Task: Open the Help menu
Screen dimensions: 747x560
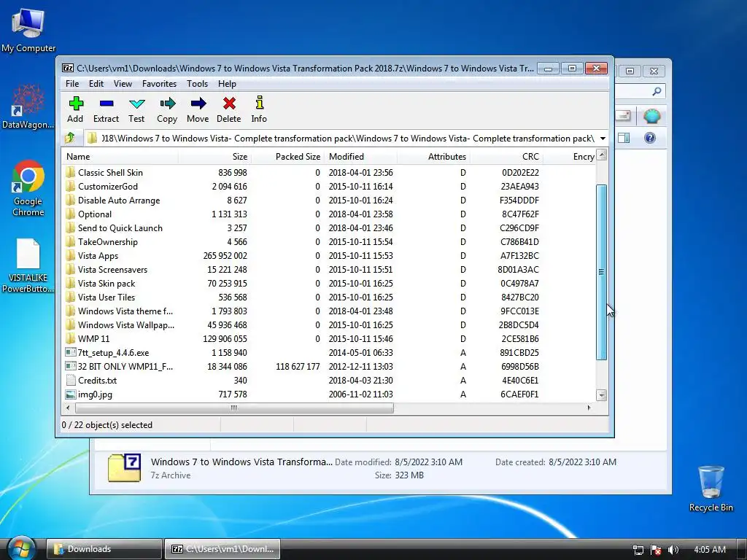Action: (x=228, y=84)
